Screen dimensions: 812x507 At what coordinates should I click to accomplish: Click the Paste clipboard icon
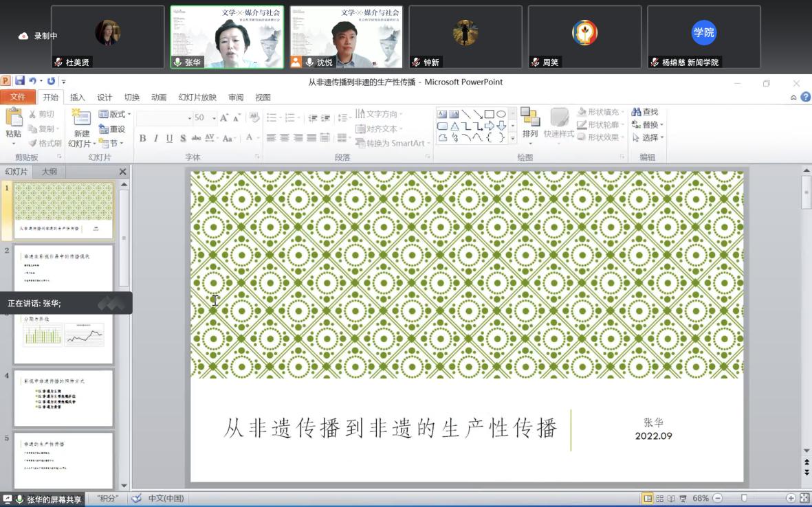[x=13, y=118]
